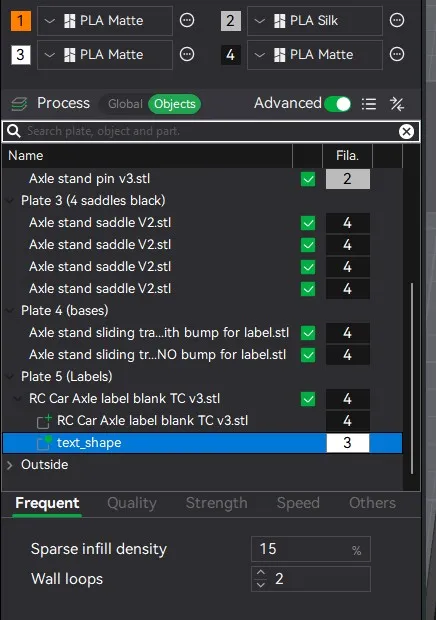The image size is (436, 620).
Task: Uncheck RC Car Axle label blank printable checkbox
Action: (308, 399)
